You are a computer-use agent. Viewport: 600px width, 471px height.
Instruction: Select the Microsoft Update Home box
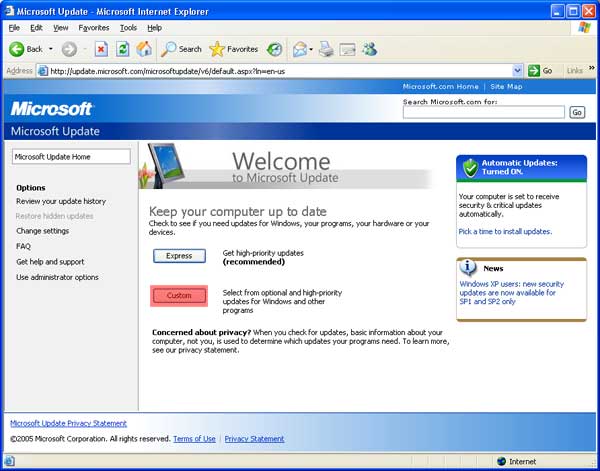71,156
